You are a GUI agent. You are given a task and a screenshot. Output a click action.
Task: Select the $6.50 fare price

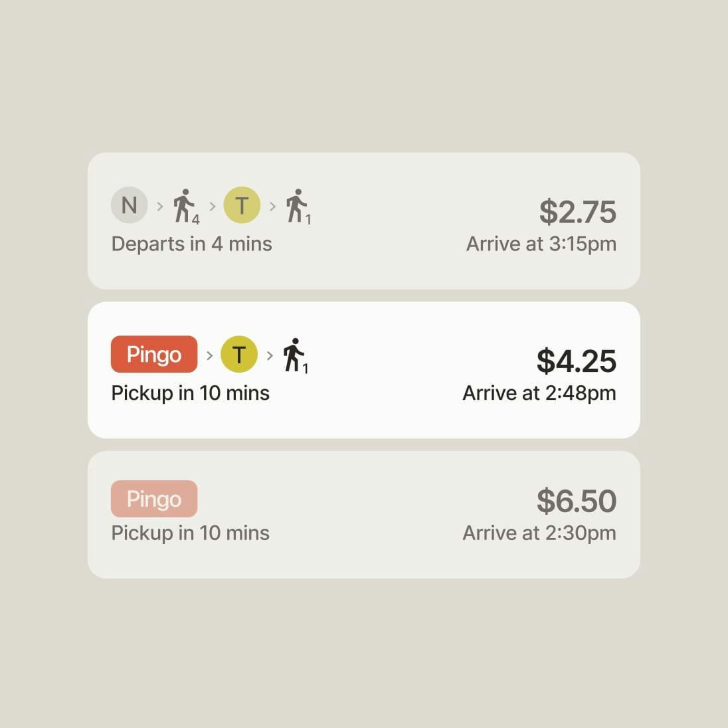577,501
